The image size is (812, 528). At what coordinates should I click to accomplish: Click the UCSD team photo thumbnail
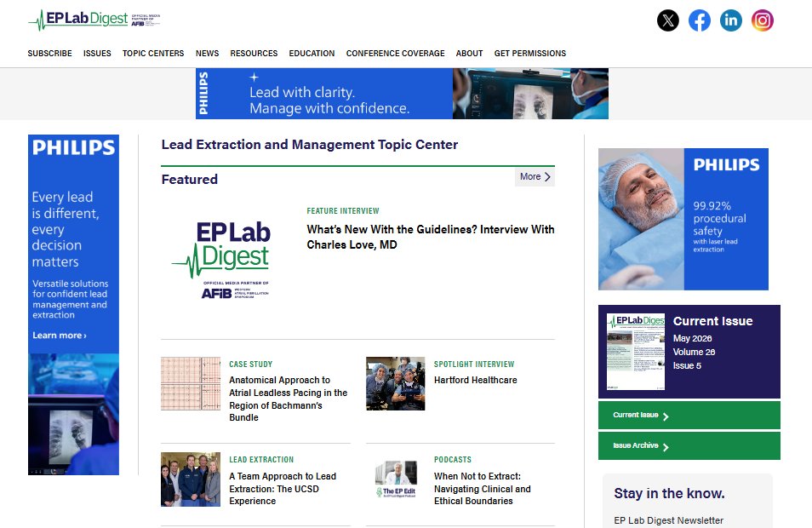191,479
